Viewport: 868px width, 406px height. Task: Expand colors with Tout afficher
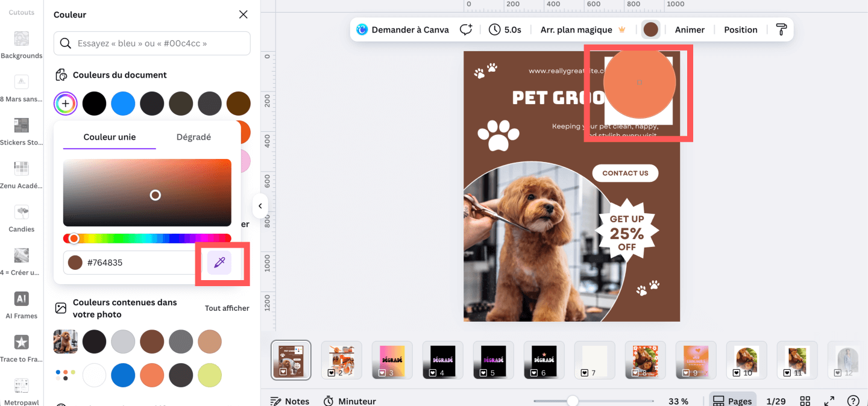(x=227, y=308)
